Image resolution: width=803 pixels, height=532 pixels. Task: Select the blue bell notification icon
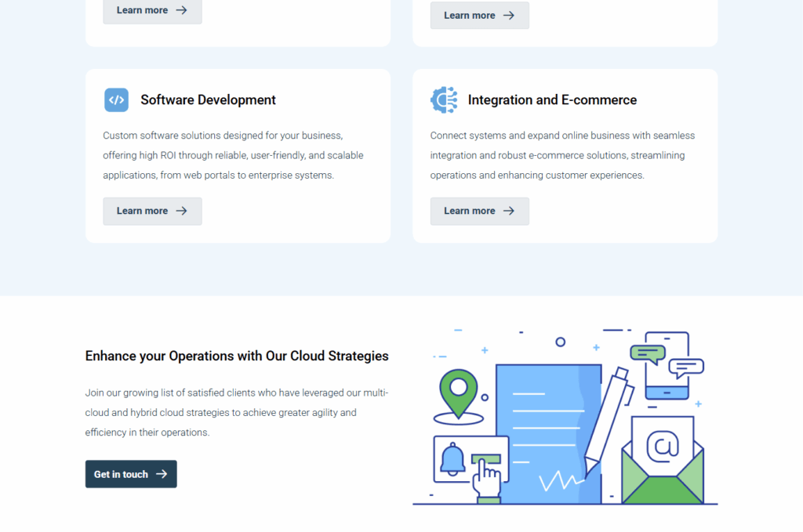(452, 460)
